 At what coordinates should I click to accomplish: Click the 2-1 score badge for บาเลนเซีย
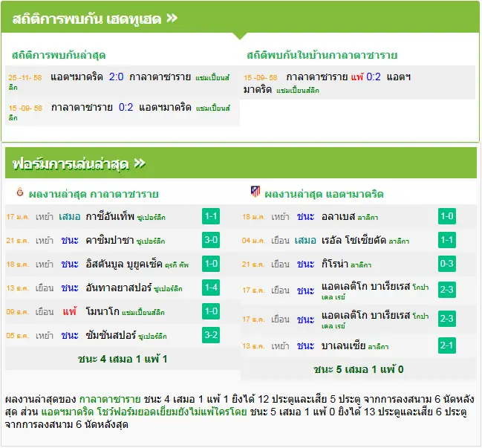point(447,345)
